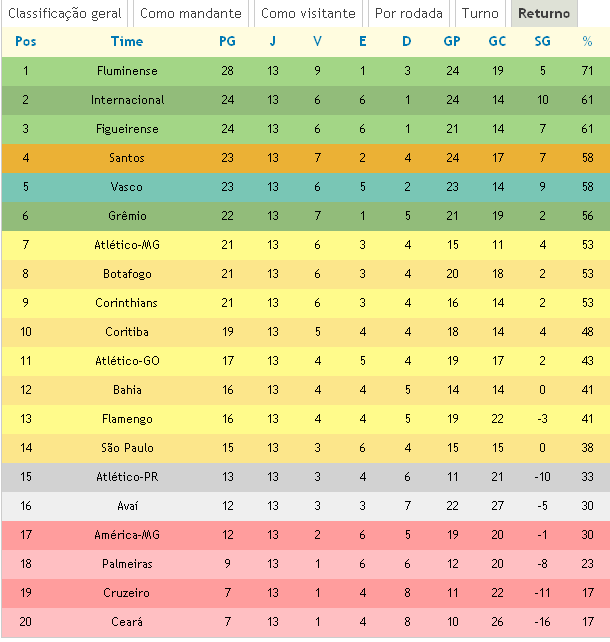The width and height of the screenshot is (610, 642).
Task: Open the Santos team entry
Action: pyautogui.click(x=127, y=158)
